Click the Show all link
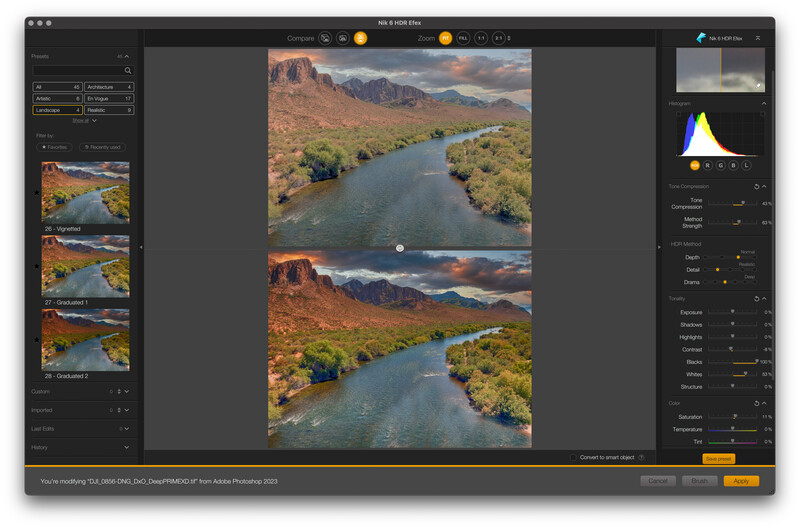 pos(81,121)
